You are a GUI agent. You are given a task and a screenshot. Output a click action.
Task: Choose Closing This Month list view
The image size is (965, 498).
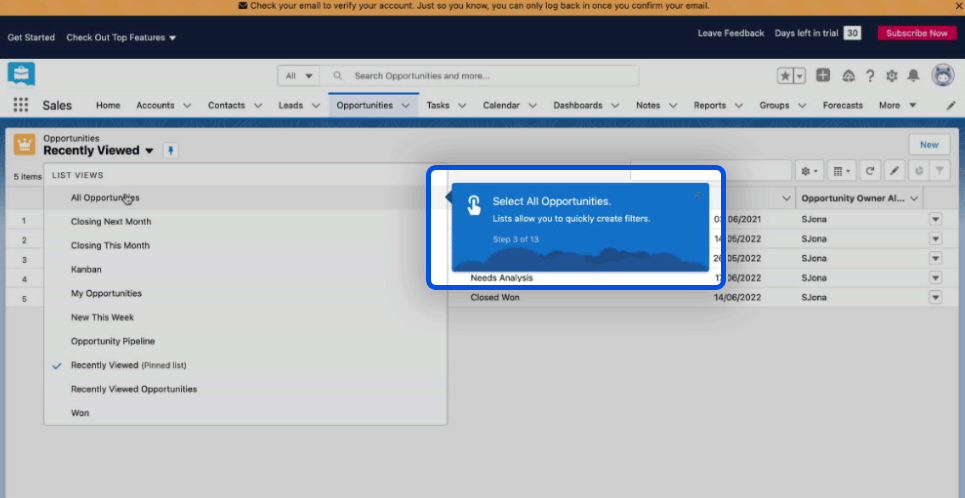110,245
